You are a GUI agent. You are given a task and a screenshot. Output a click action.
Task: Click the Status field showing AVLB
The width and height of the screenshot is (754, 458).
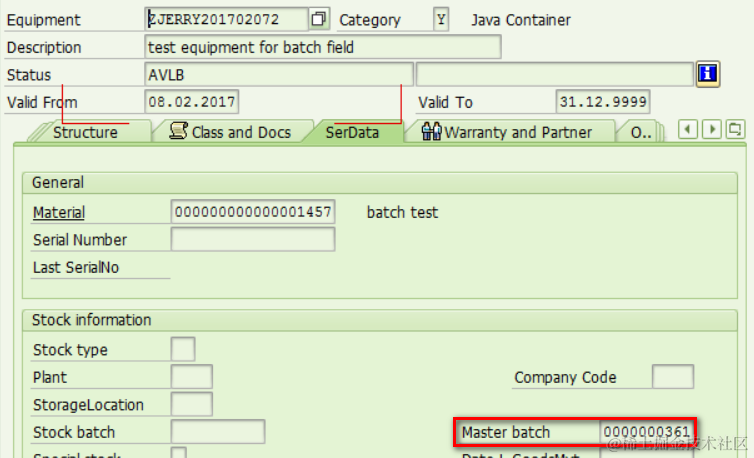[279, 75]
